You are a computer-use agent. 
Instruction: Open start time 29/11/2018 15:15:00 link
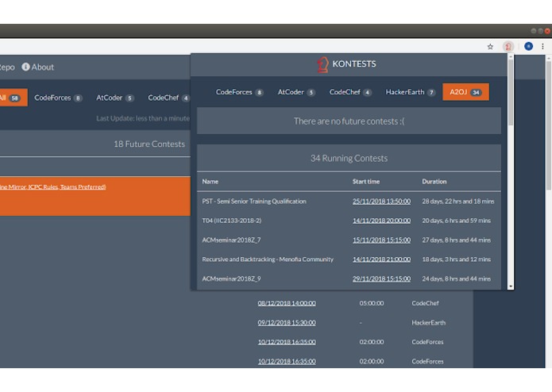(381, 279)
